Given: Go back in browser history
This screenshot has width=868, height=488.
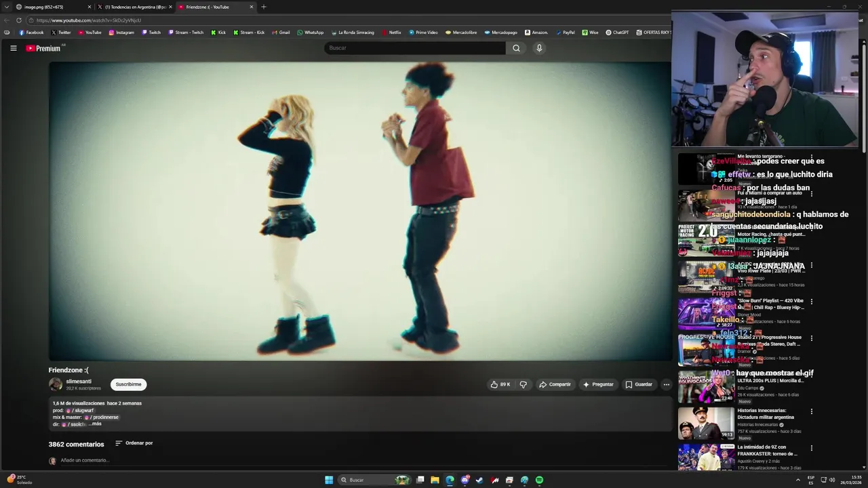Looking at the screenshot, I should [7, 20].
